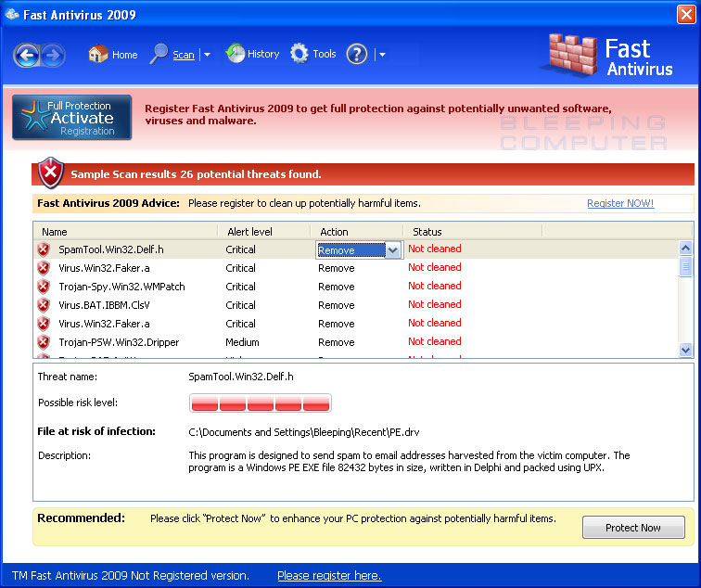Screen dimensions: 701x588
Task: Click the Scan magnifying glass icon
Action: (x=159, y=54)
